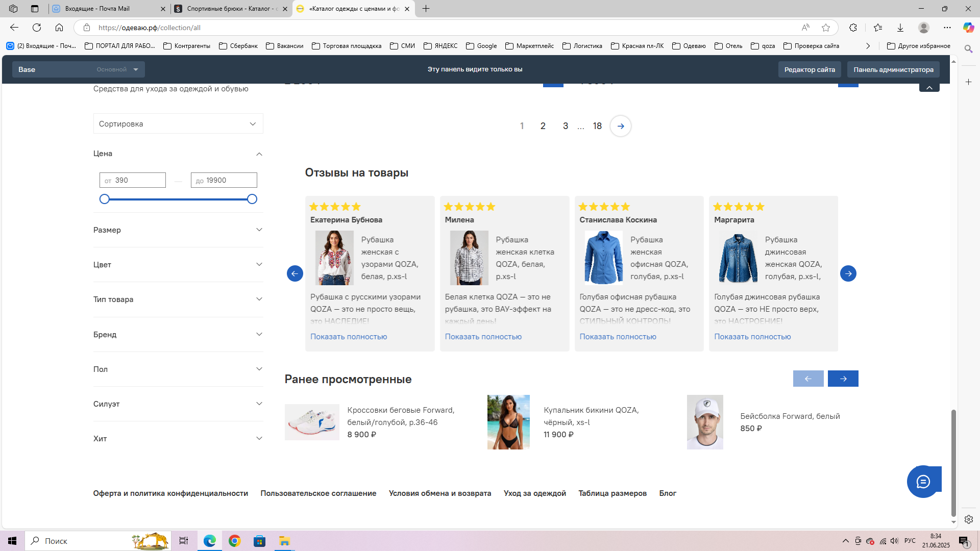Open the Другое избранное folder
This screenshot has width=980, height=551.
point(919,46)
